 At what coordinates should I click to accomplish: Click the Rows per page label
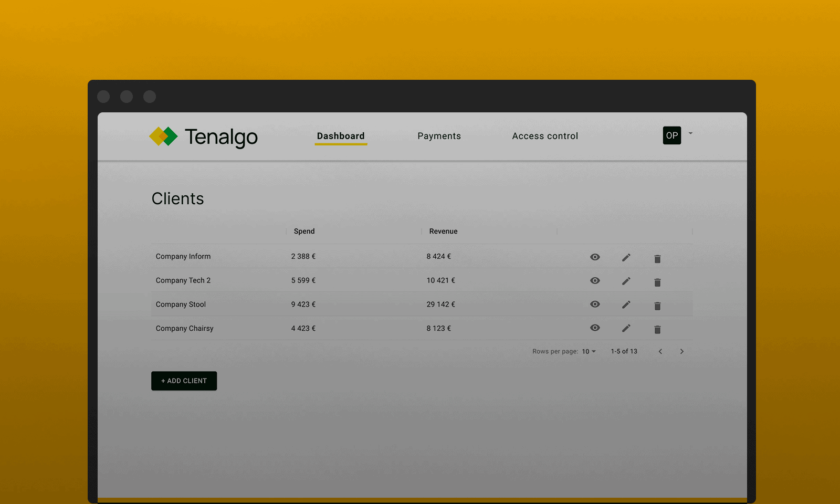(x=555, y=351)
